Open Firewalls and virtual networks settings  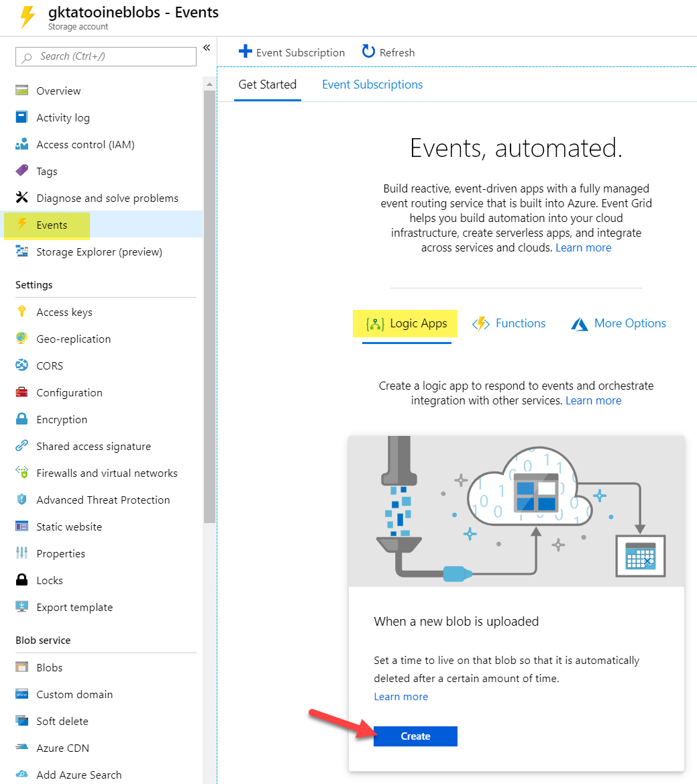(107, 473)
